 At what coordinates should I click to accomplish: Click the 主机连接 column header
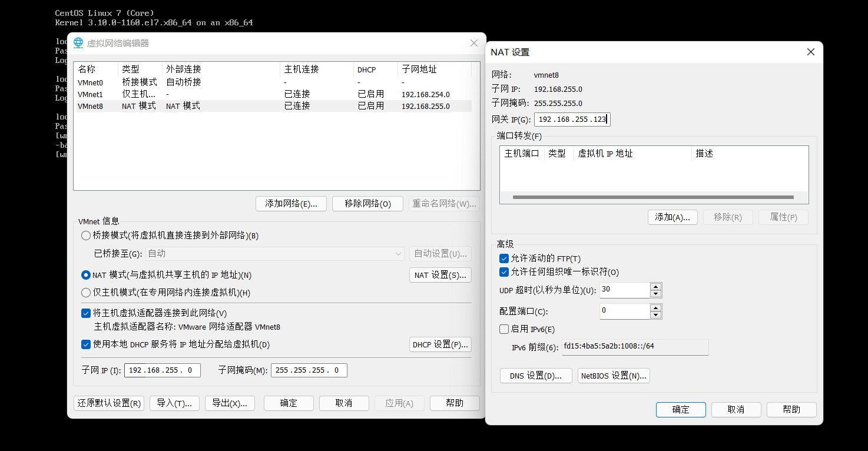(x=317, y=69)
